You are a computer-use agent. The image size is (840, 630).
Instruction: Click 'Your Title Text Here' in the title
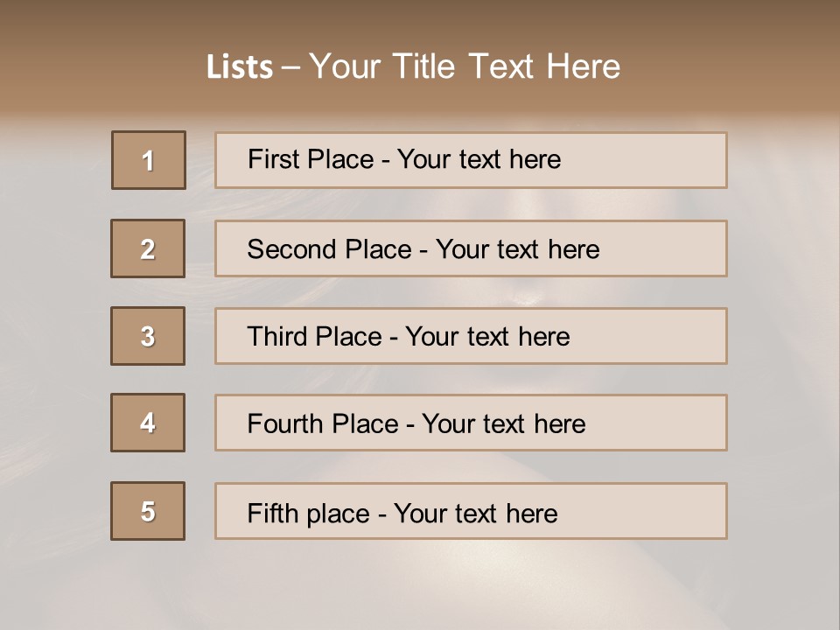tap(465, 66)
